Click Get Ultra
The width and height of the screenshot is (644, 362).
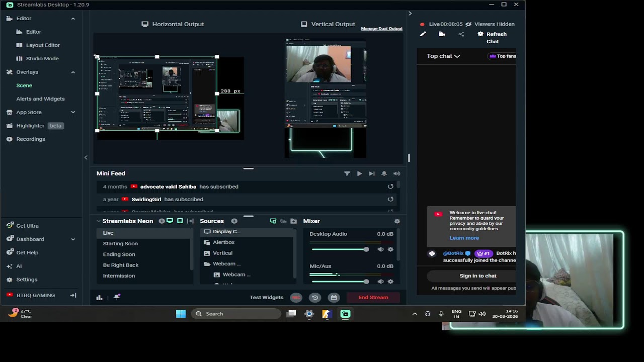(27, 226)
